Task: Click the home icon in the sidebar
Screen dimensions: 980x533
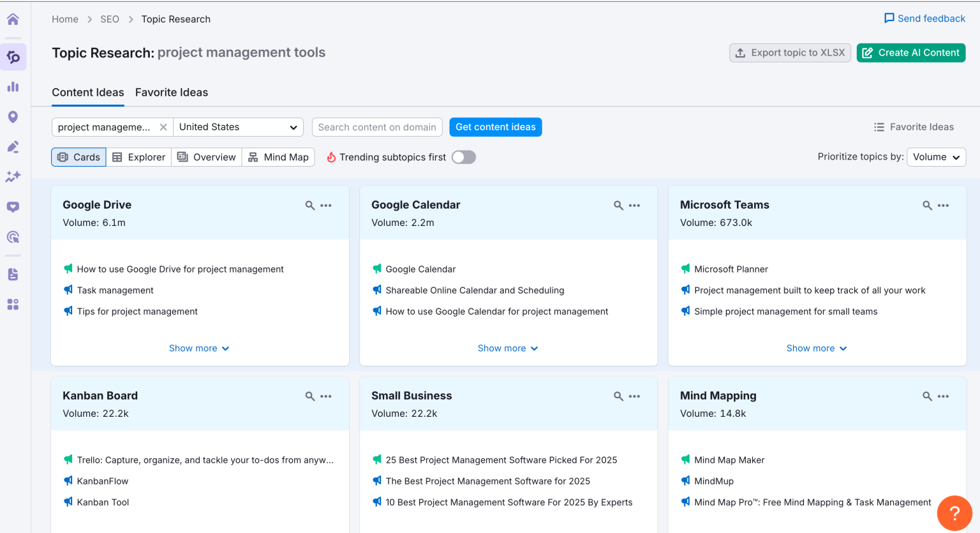Action: pos(13,19)
